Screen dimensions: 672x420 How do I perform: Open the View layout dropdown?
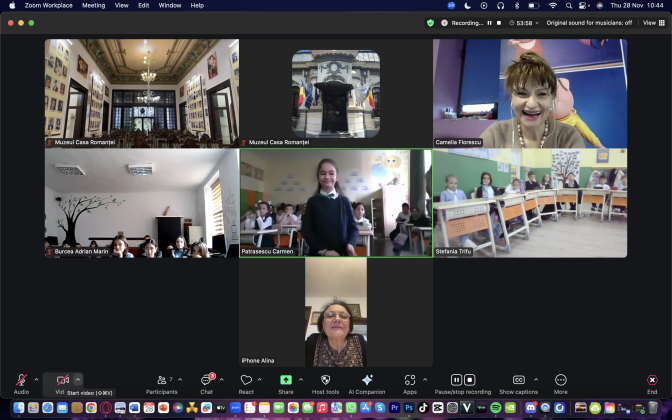tap(649, 22)
